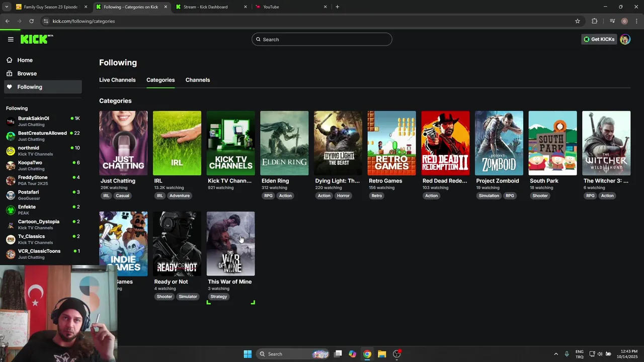The width and height of the screenshot is (644, 362).
Task: Open Enfekte channel in sidebar
Action: [x=43, y=210]
